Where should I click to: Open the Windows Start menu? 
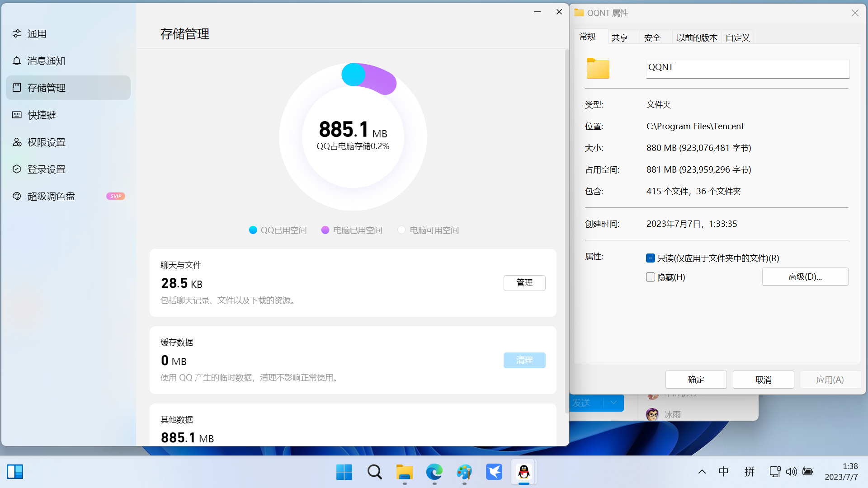[x=344, y=472]
